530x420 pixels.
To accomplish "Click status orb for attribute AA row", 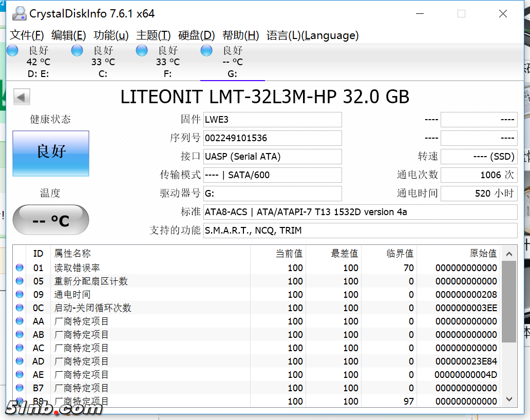I will click(20, 321).
